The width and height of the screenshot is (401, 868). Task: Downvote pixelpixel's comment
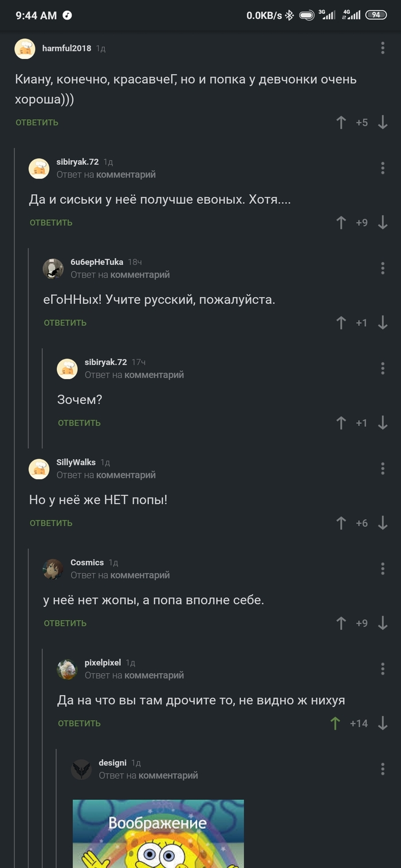(x=383, y=724)
